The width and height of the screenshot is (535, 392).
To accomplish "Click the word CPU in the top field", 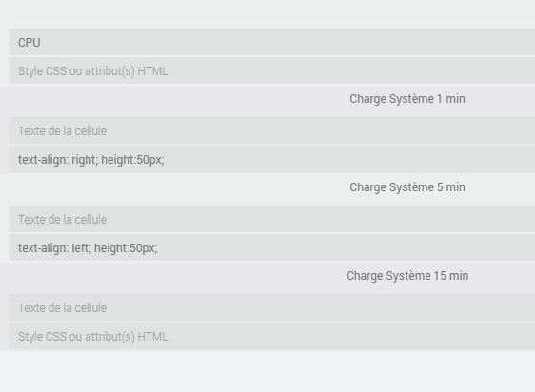I will pos(29,43).
